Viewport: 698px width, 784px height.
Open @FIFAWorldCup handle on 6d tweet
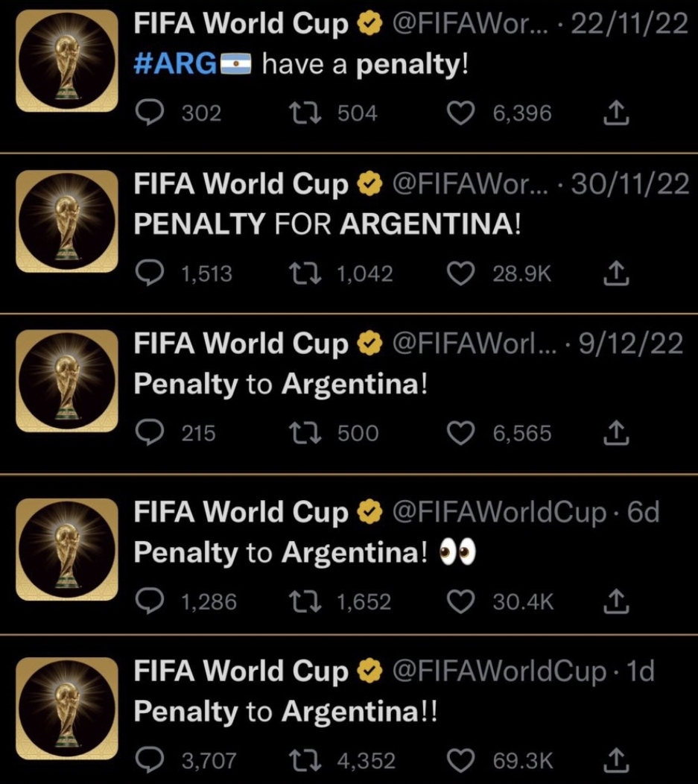click(499, 513)
